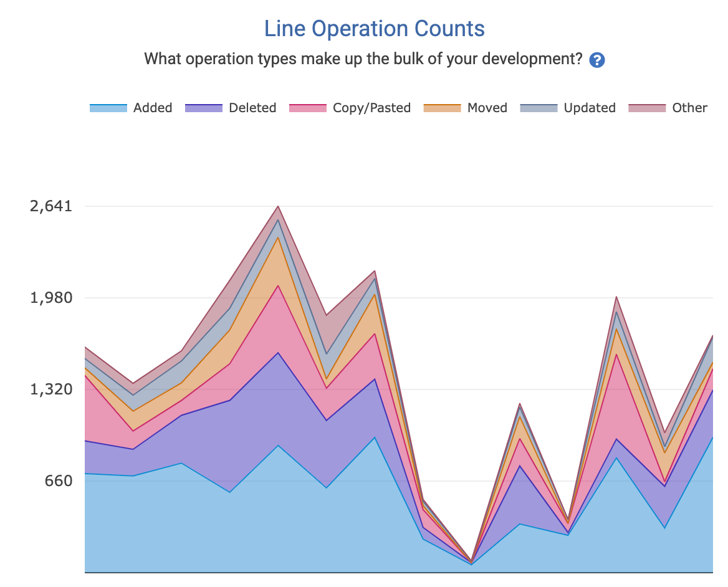Toggle the Updated series legend label
Screen dimensions: 728x587
590,108
